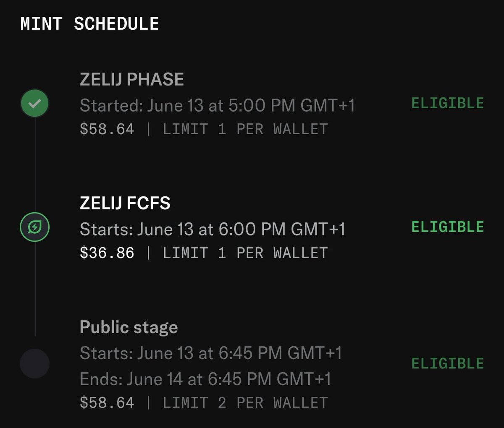
Task: Select the Public stage title
Action: [x=129, y=327]
